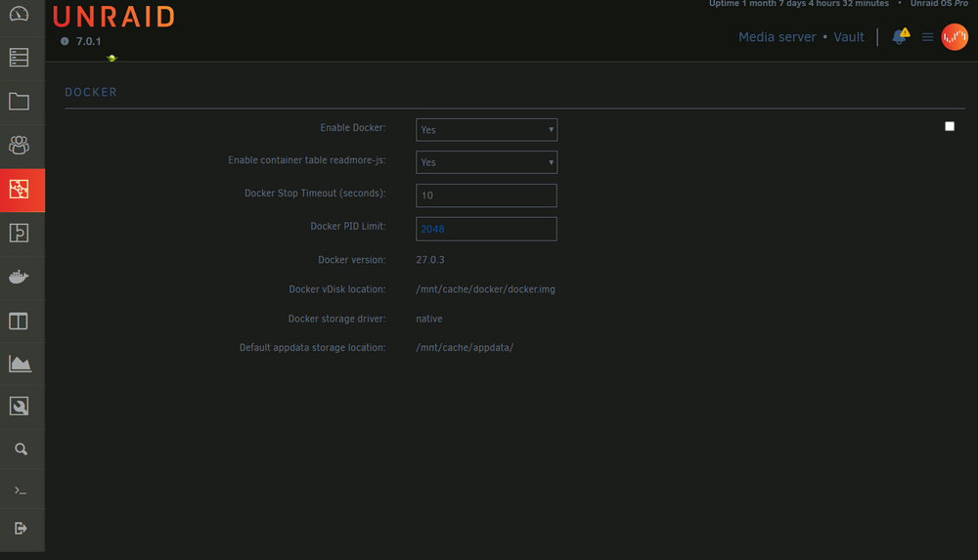Viewport: 978px width, 560px height.
Task: Click the Default appdata storage location label
Action: [x=313, y=347]
